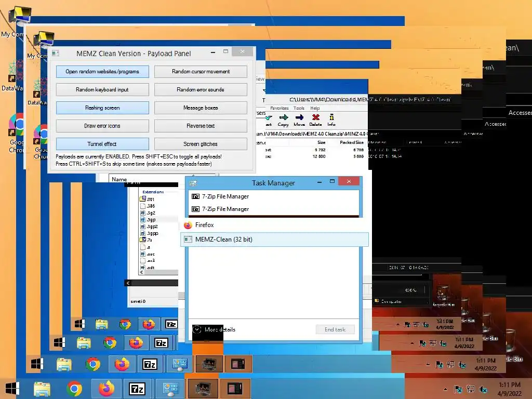Click the Task Manager title bar icon
This screenshot has height=399, width=532.
pos(193,183)
